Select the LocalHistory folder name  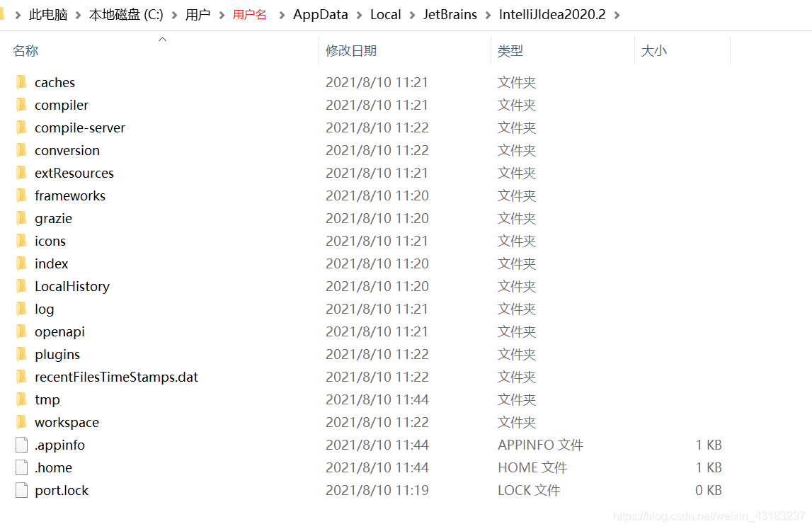tap(72, 287)
